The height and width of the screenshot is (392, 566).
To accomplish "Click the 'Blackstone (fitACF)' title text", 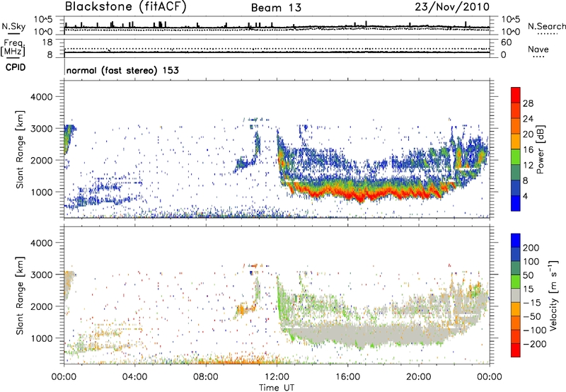I will tap(125, 7).
